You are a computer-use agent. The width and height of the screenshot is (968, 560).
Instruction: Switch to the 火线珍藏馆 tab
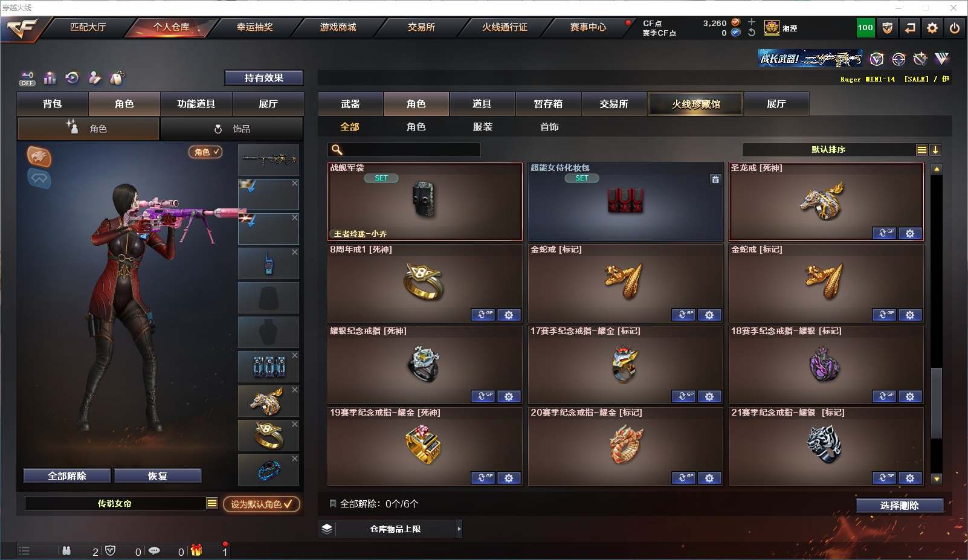point(695,104)
